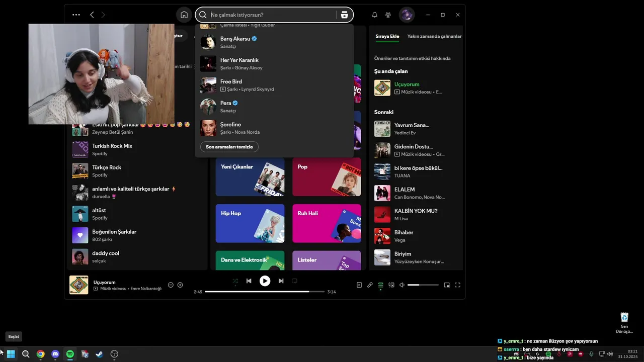Select Gidenin Dostu in the queue
The height and width of the screenshot is (362, 644).
click(417, 150)
